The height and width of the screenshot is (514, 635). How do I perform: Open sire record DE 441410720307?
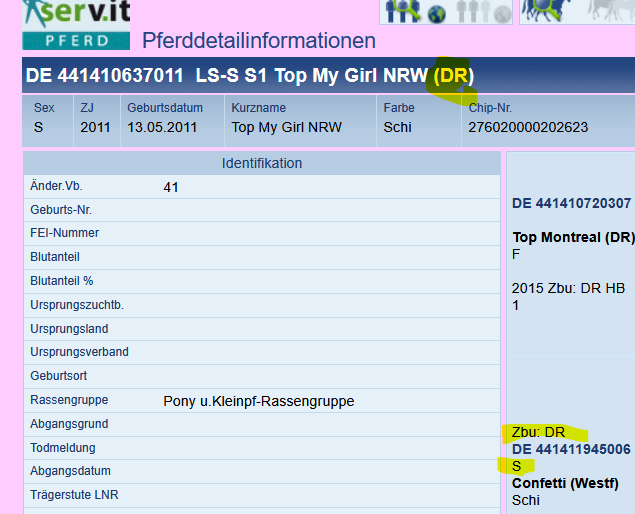click(x=571, y=203)
